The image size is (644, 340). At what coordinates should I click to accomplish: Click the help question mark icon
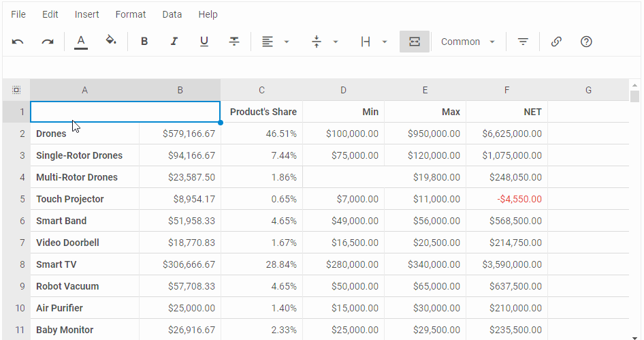pyautogui.click(x=586, y=42)
